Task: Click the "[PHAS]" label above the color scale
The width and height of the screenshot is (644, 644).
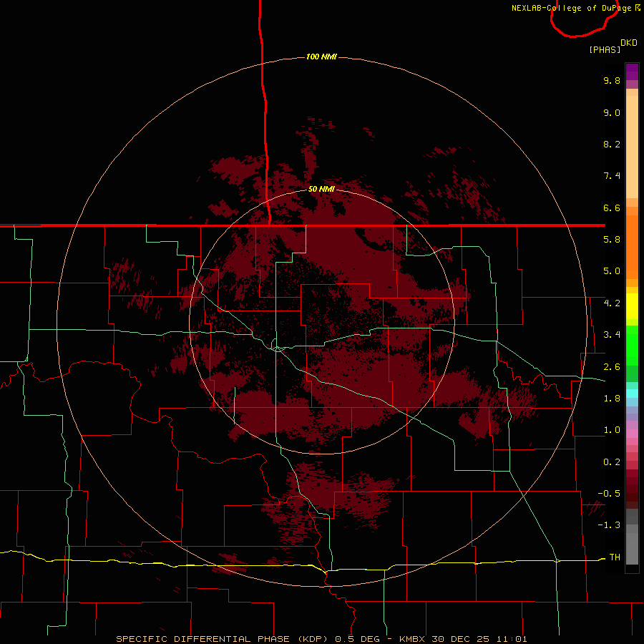Action: (605, 49)
